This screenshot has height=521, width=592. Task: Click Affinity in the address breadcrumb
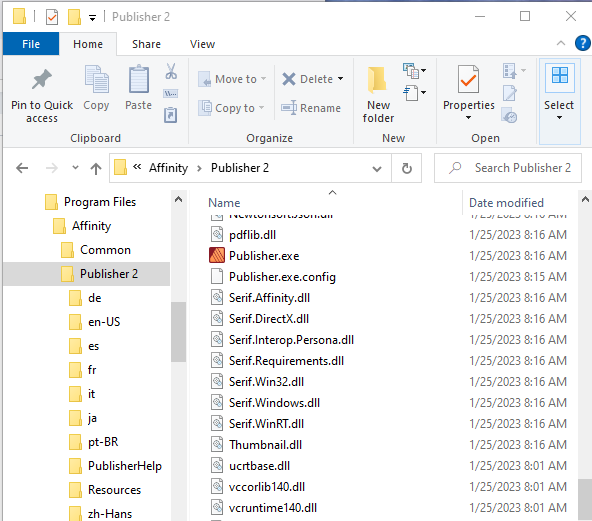168,168
